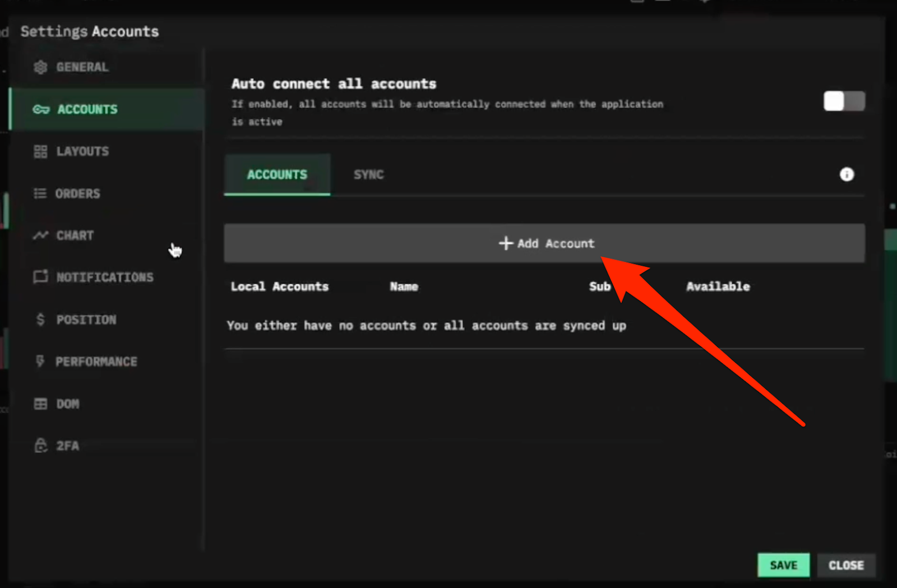This screenshot has height=588, width=897.
Task: Click the Settings Accounts dialog title
Action: (x=90, y=31)
